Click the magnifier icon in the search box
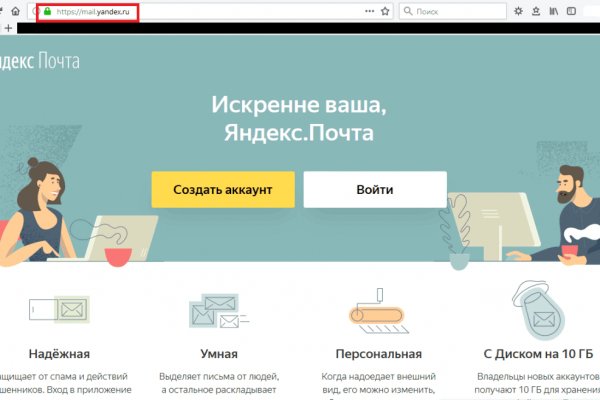 pos(408,11)
